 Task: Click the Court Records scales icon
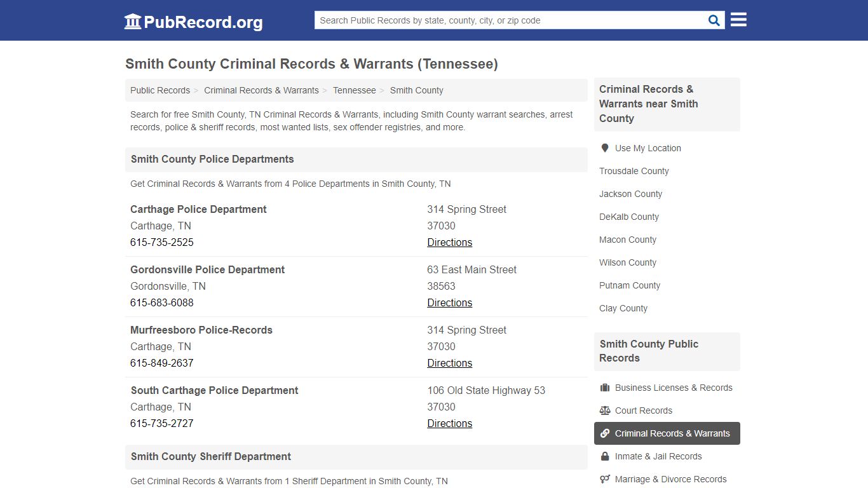605,410
